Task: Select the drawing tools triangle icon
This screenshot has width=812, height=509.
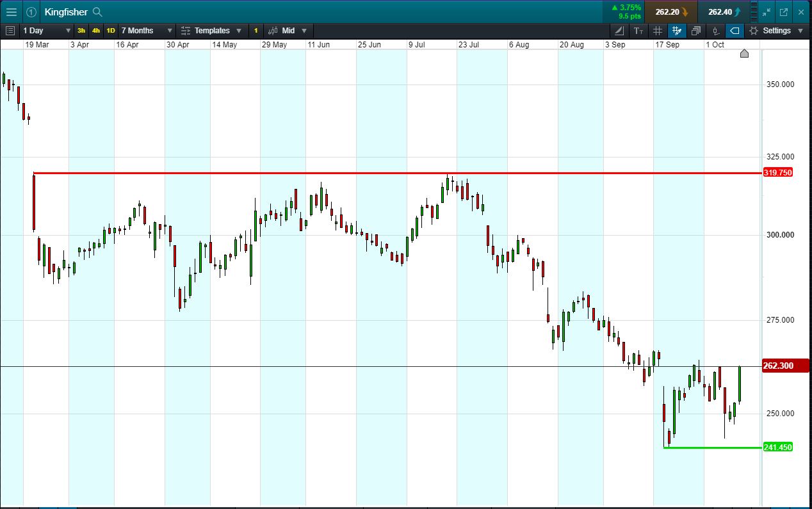Action: 619,30
